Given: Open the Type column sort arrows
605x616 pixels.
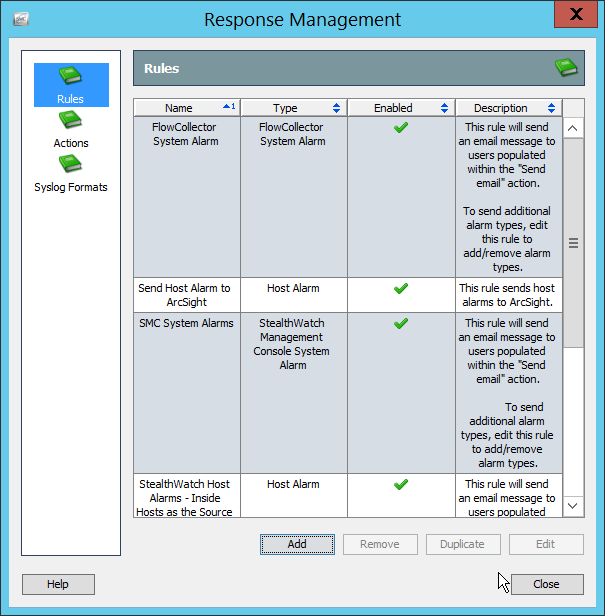Looking at the screenshot, I should click(x=336, y=108).
